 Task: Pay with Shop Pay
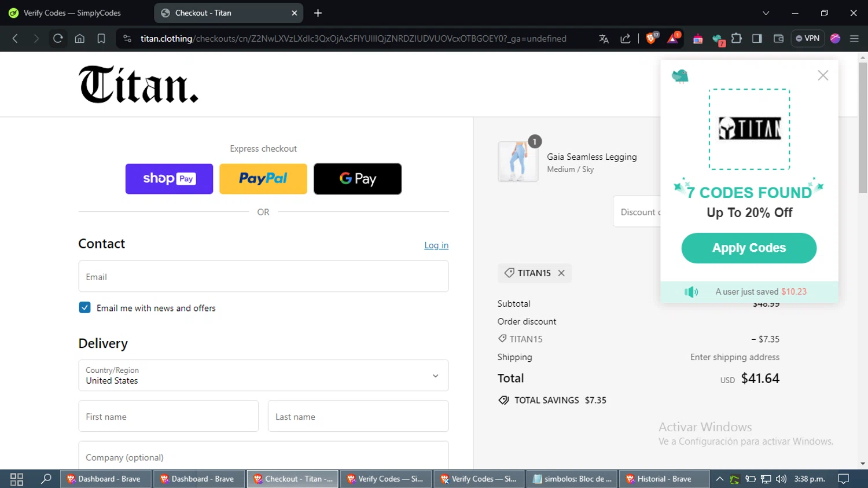pyautogui.click(x=169, y=179)
